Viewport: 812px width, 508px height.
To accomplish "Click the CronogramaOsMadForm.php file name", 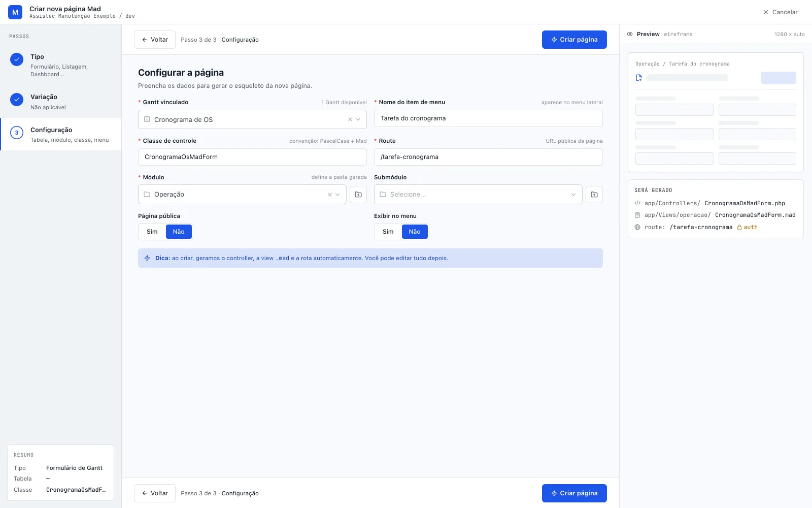I will point(745,203).
